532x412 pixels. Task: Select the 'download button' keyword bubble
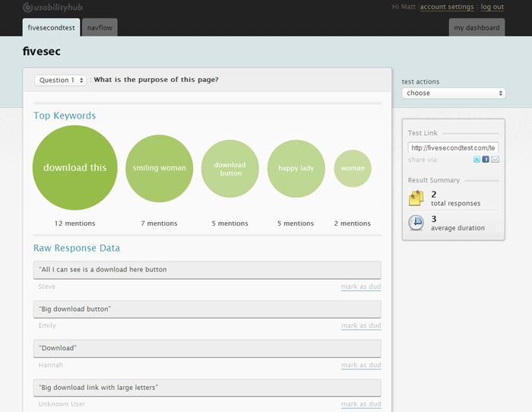pos(230,169)
